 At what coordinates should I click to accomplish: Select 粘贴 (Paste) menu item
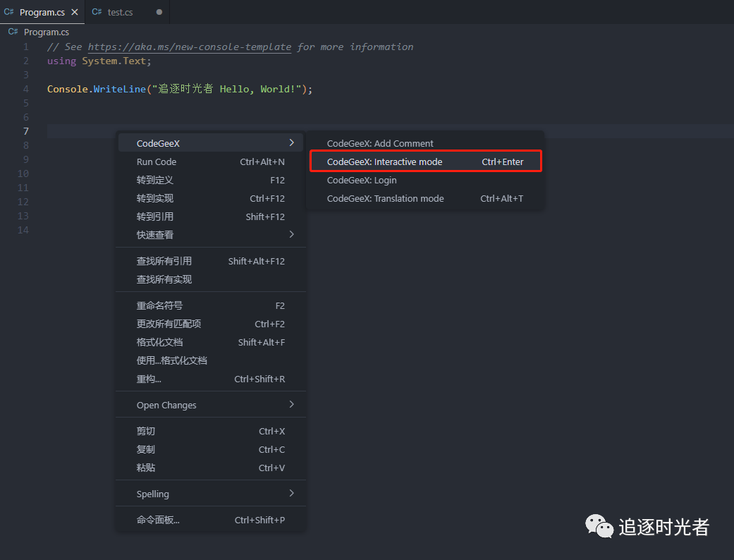[211, 468]
